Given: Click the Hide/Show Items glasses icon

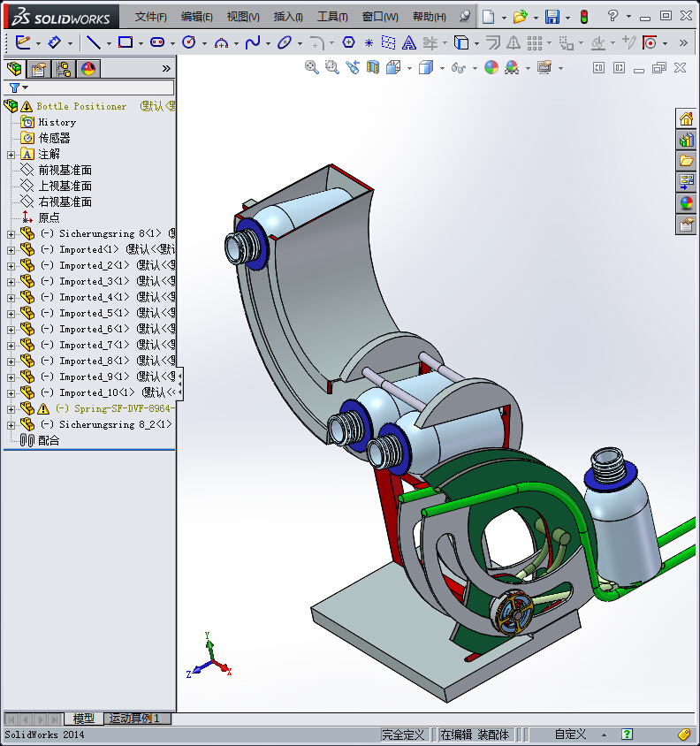Looking at the screenshot, I should pos(459,68).
